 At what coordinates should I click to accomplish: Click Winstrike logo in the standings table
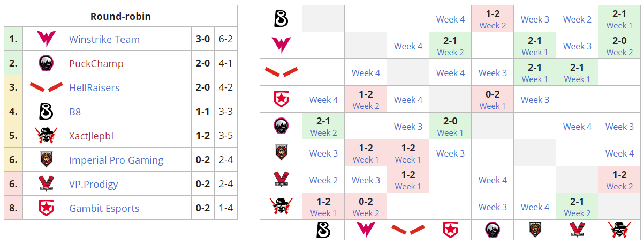pyautogui.click(x=46, y=39)
